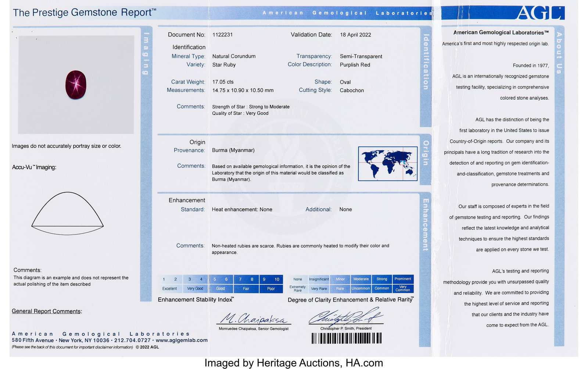Click the Prominent clarity enhancement cell
This screenshot has width=588, height=369.
pyautogui.click(x=403, y=279)
